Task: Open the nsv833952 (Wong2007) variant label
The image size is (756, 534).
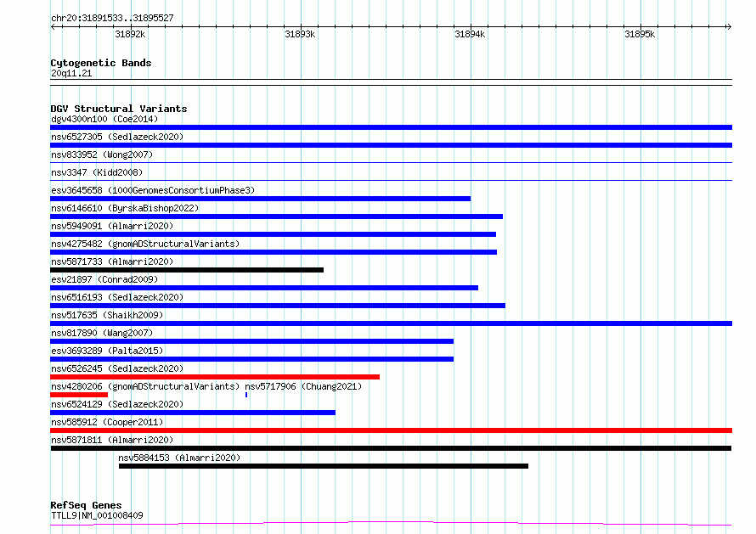Action: (102, 155)
